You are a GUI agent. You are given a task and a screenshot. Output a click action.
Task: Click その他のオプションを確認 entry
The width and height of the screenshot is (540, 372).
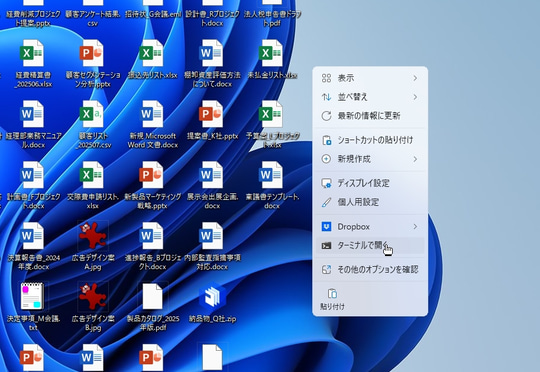(370, 269)
